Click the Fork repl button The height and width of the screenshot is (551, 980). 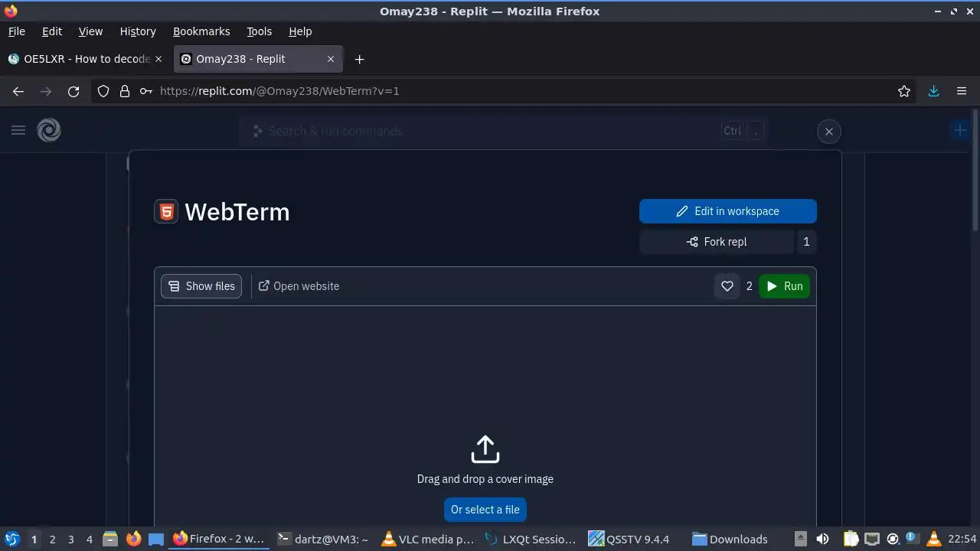click(717, 242)
